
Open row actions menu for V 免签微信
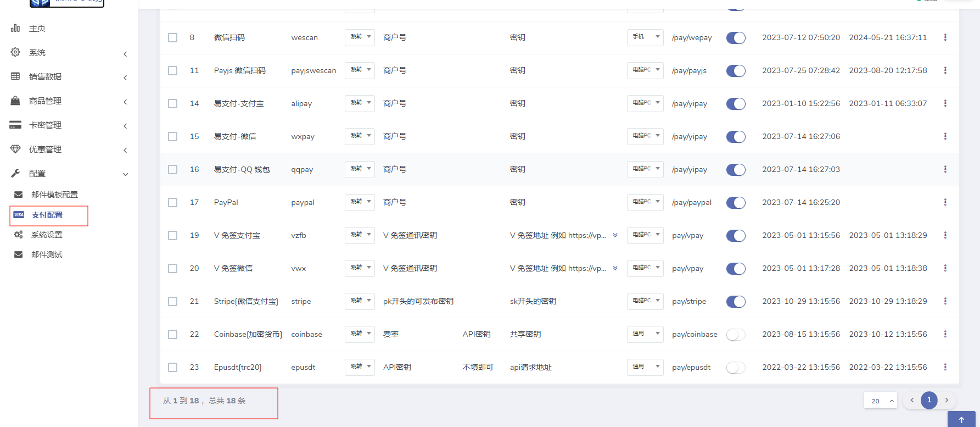pyautogui.click(x=945, y=268)
